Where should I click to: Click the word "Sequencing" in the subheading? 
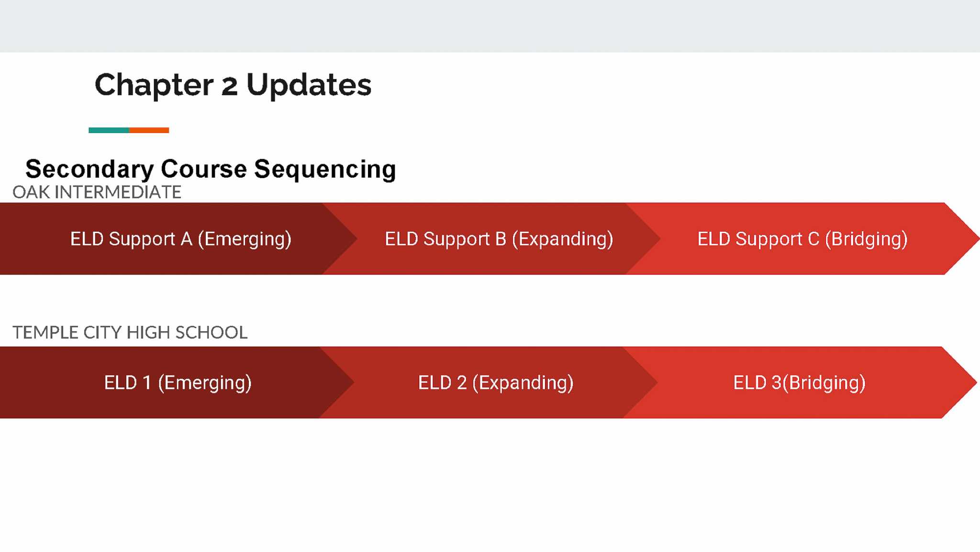coord(325,169)
